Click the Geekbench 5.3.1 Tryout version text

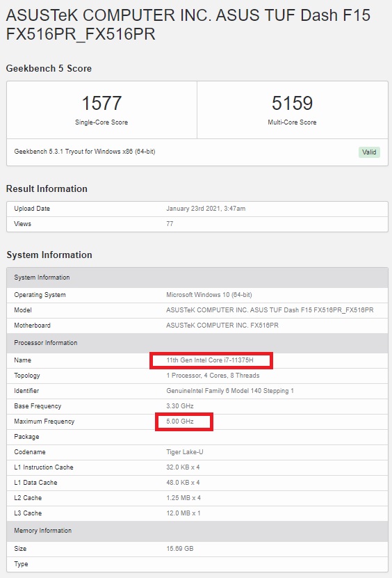click(85, 152)
